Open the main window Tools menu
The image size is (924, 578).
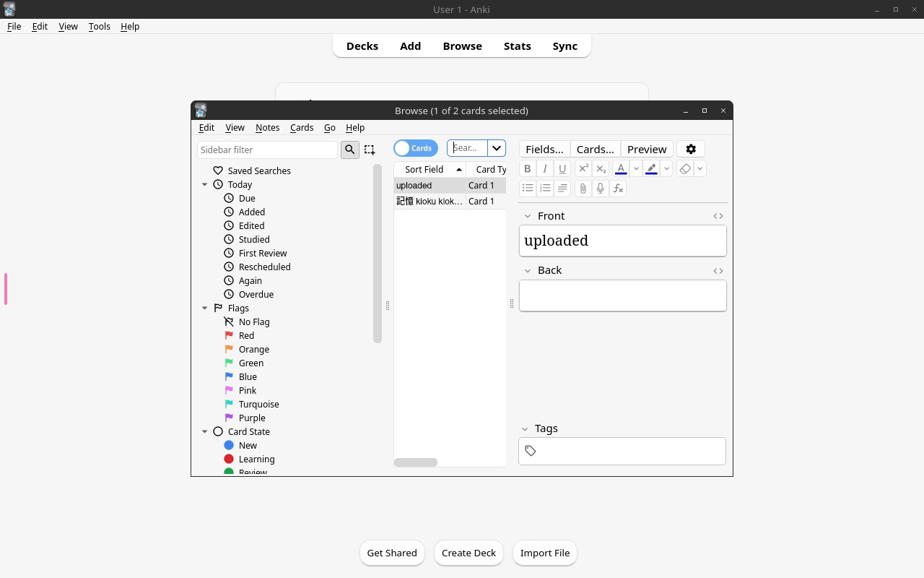[x=99, y=26]
